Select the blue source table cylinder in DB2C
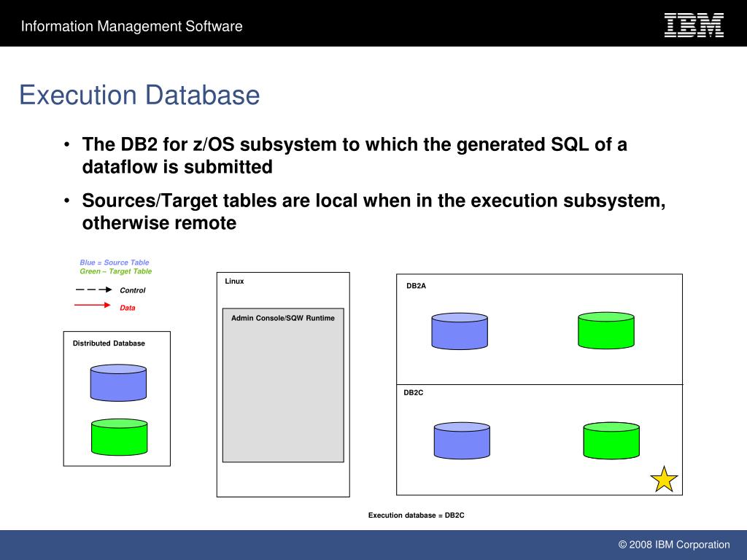Viewport: 747px width, 560px height. pos(462,440)
